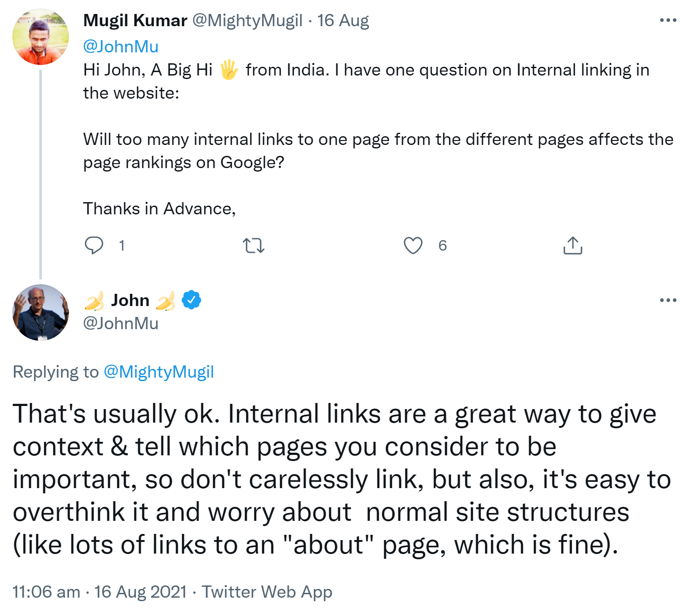Viewport: 691px width, 616px height.
Task: Open John's @JohnMu handle under his name
Action: pos(121,323)
